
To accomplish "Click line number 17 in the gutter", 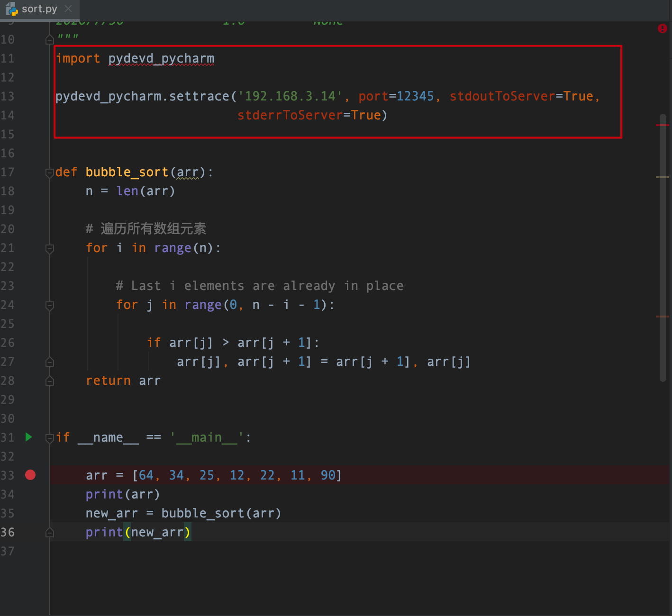I will (x=8, y=172).
